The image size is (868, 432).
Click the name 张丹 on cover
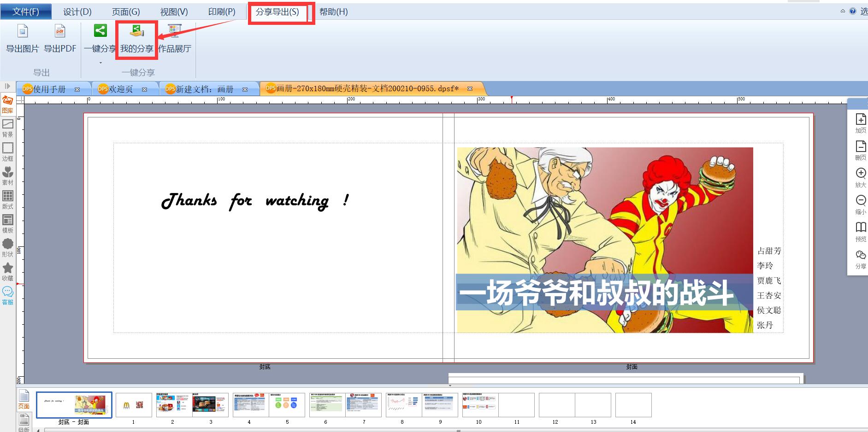tap(765, 325)
